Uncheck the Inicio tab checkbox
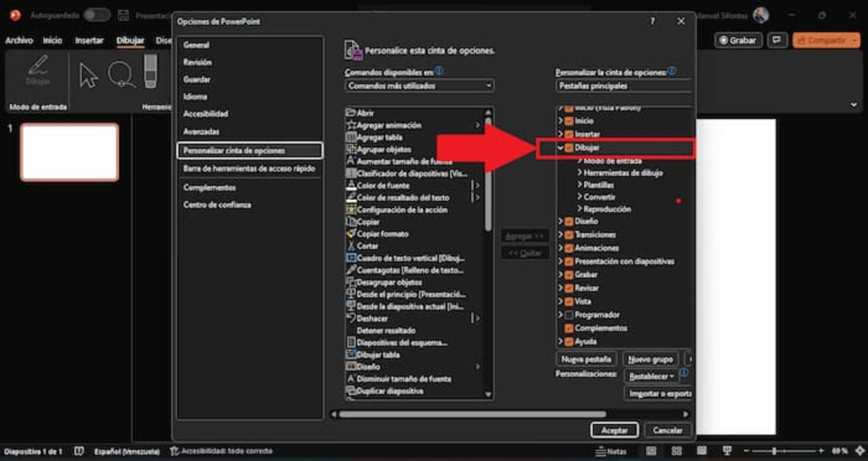 [x=568, y=121]
